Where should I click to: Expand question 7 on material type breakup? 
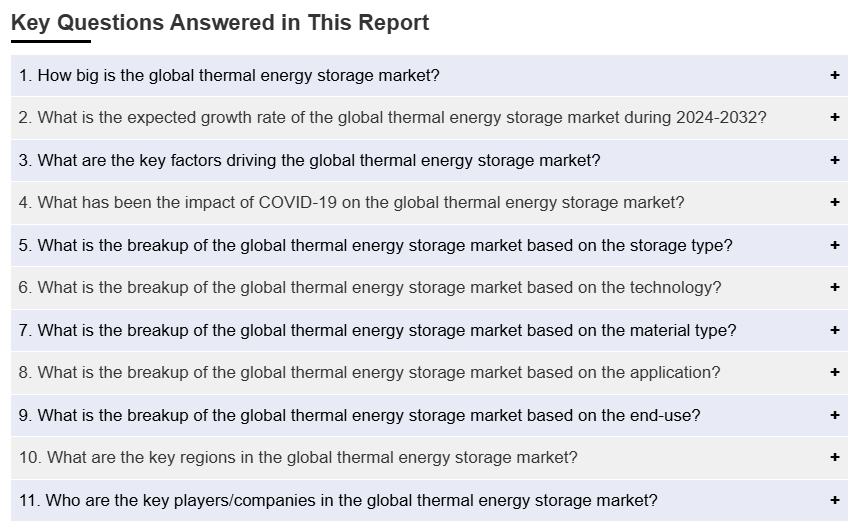pyautogui.click(x=377, y=330)
